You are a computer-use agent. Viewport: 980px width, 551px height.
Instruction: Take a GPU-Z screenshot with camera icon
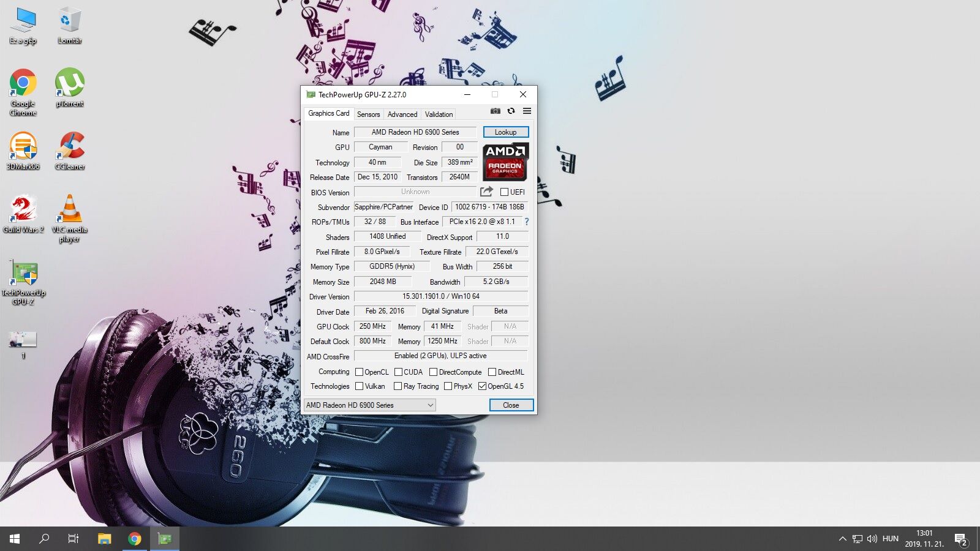click(x=496, y=111)
